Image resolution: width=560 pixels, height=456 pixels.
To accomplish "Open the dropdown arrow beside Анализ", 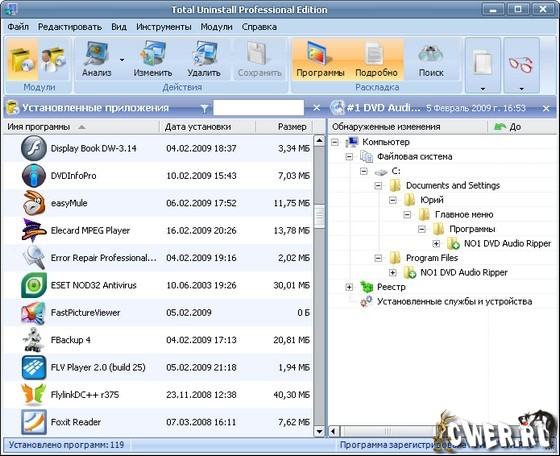I will pyautogui.click(x=122, y=60).
